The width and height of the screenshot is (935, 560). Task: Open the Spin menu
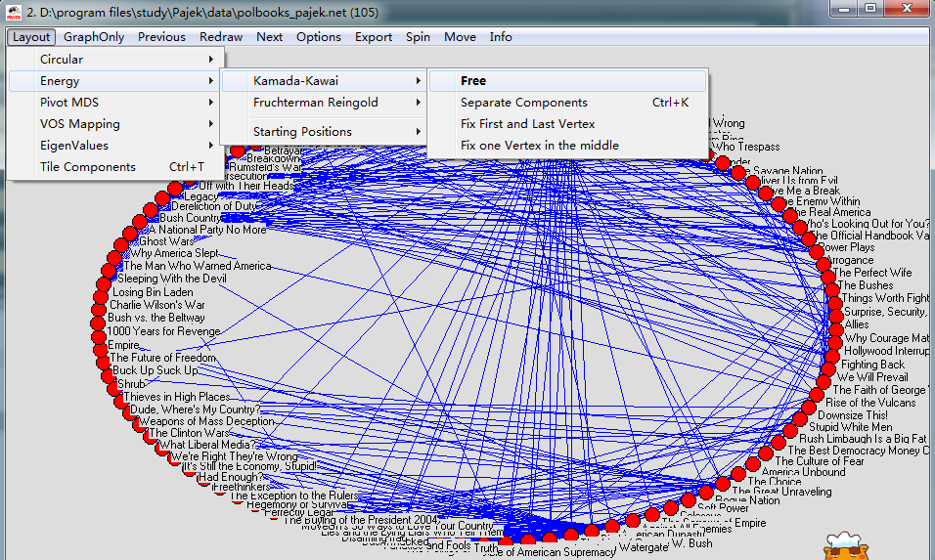418,37
